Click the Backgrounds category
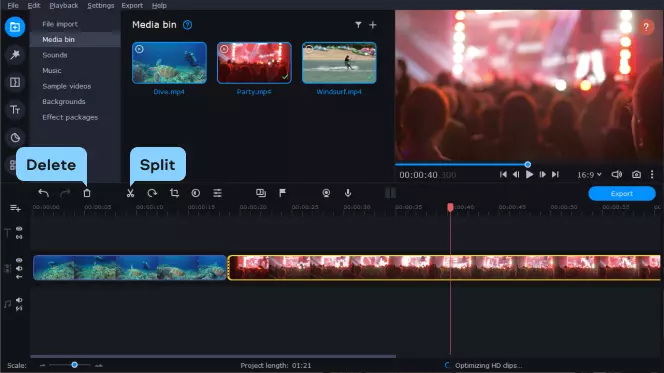This screenshot has height=373, width=664. pyautogui.click(x=64, y=102)
